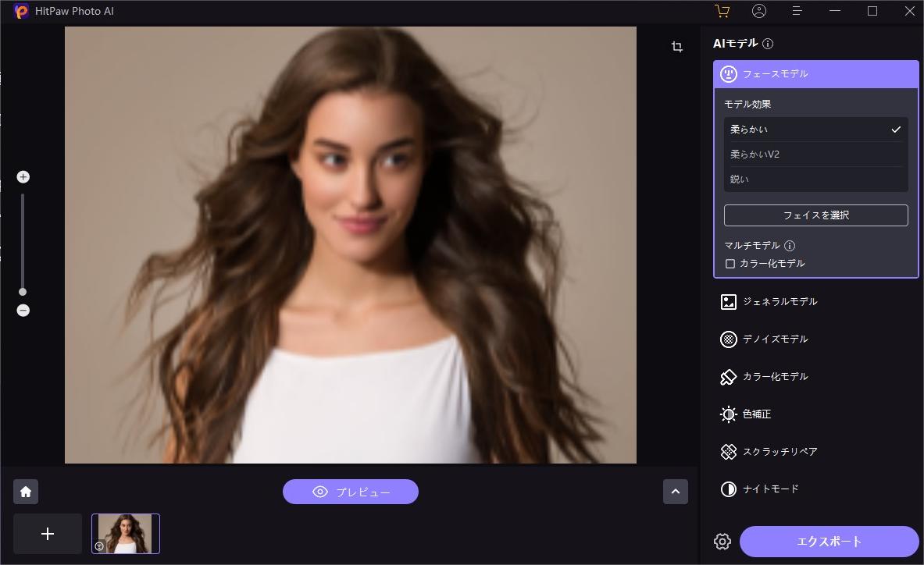Screen dimensions: 924x565
Task: Select the 鋭い model effect option
Action: [815, 179]
